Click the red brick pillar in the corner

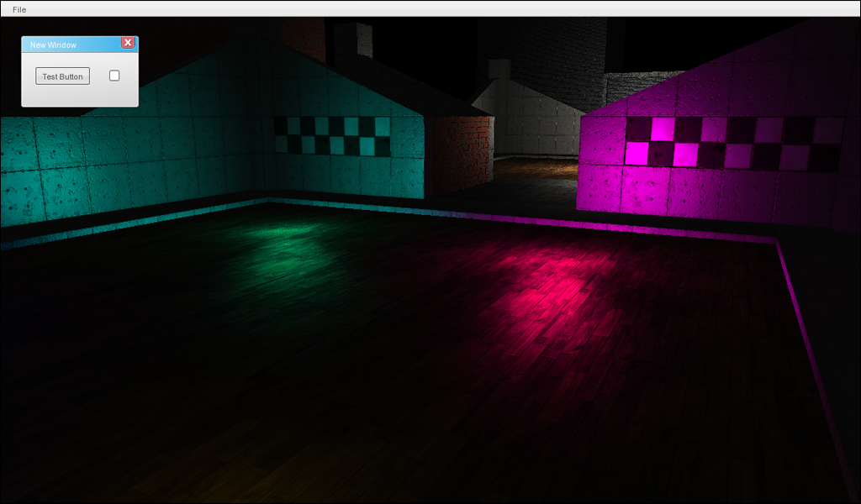(x=461, y=151)
